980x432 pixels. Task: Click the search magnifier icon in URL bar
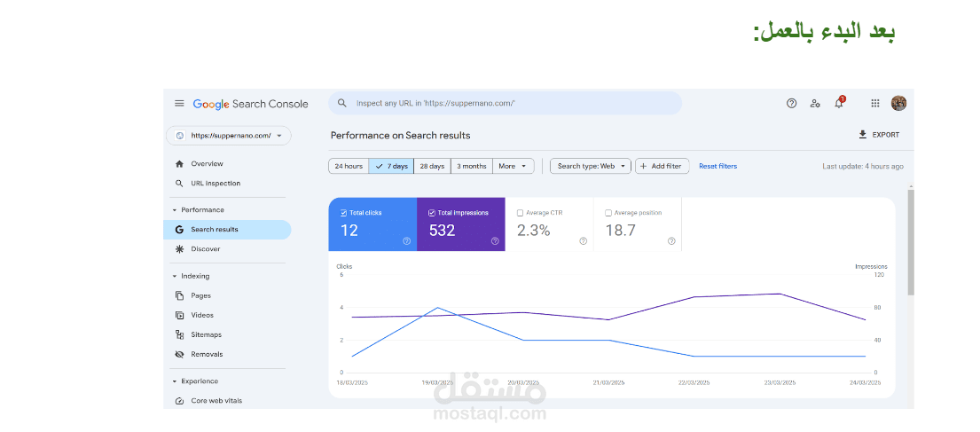tap(341, 103)
